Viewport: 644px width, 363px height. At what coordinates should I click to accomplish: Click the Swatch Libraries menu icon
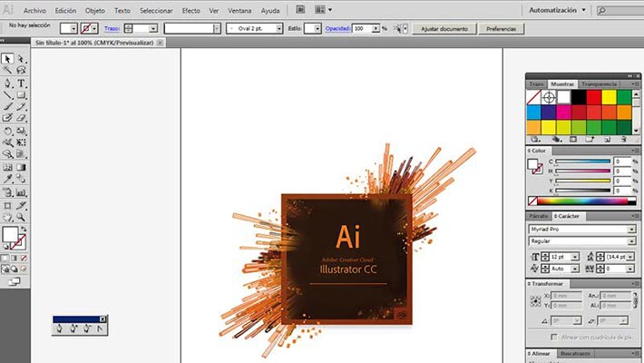[535, 140]
